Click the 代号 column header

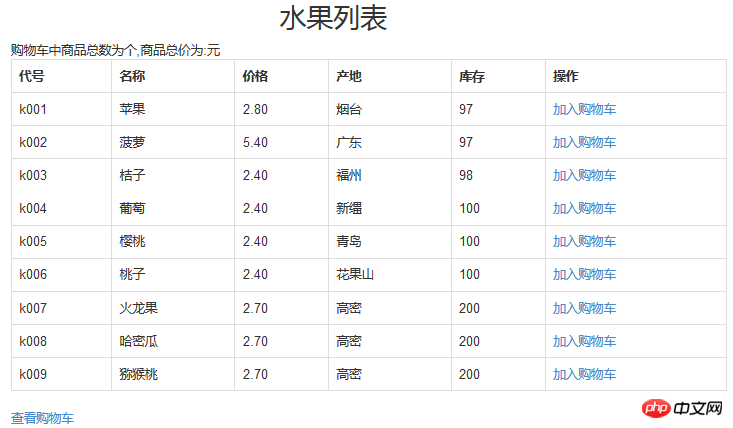pyautogui.click(x=32, y=76)
